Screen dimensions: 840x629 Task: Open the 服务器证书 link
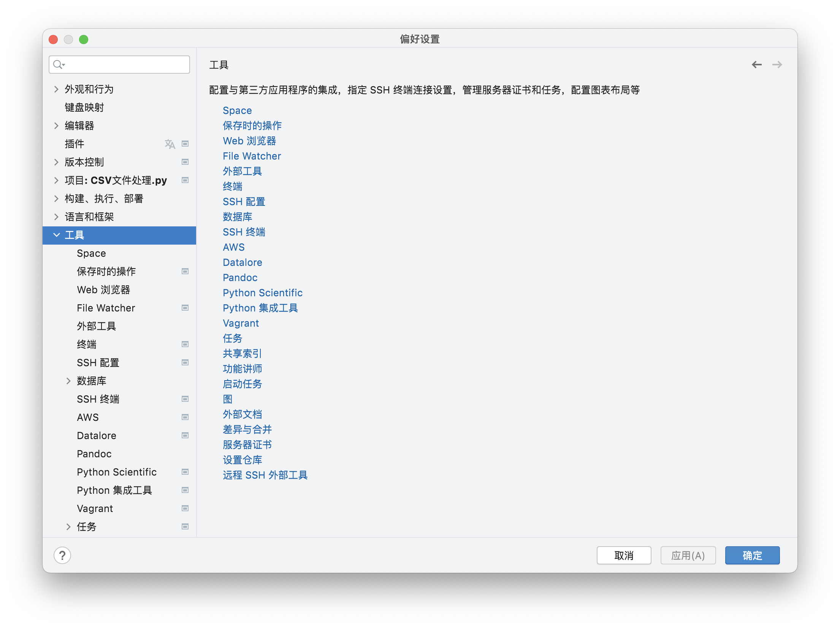tap(247, 445)
